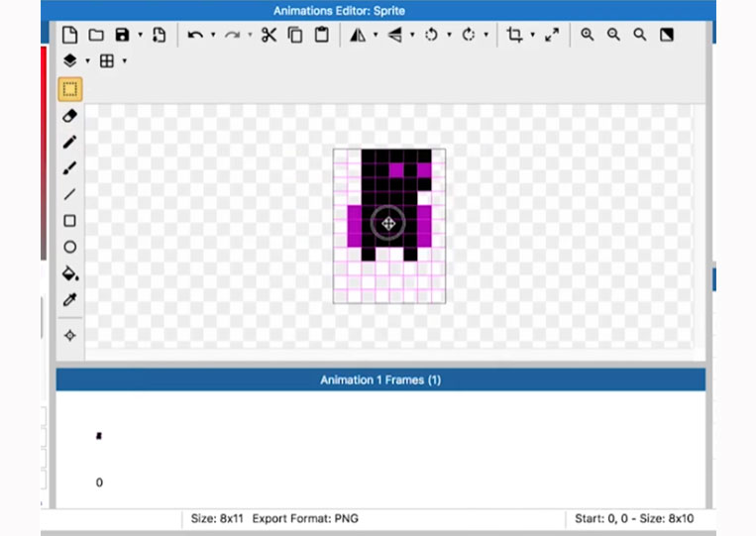Viewport: 756px width, 536px height.
Task: Select the Eraser tool
Action: point(70,116)
